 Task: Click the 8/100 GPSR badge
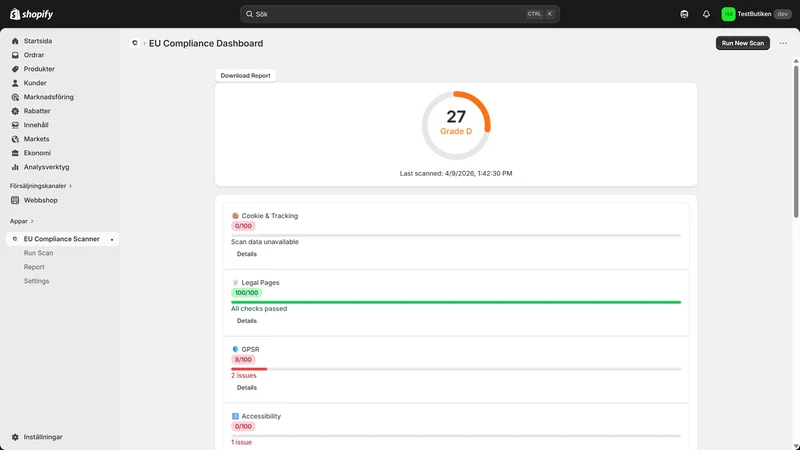click(x=243, y=360)
